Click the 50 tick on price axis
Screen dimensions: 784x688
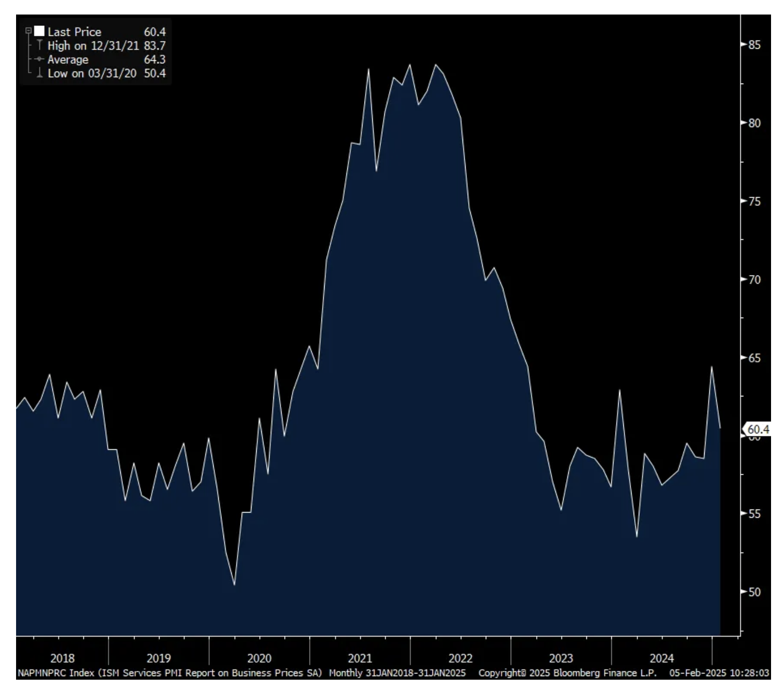point(754,592)
